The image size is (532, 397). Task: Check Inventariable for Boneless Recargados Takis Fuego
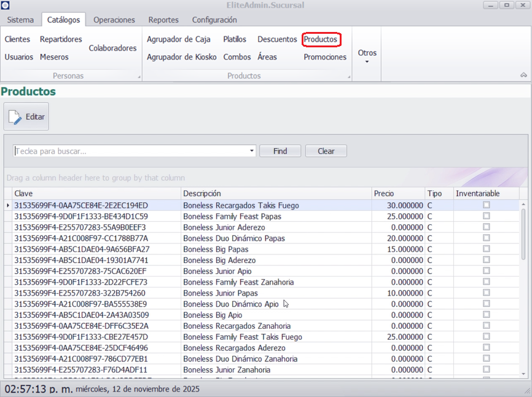tap(487, 205)
